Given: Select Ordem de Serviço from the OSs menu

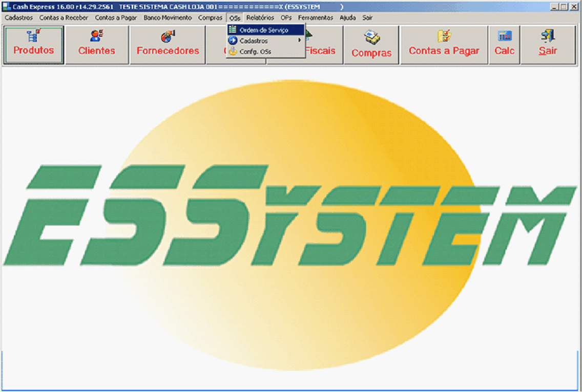Looking at the screenshot, I should pyautogui.click(x=264, y=30).
